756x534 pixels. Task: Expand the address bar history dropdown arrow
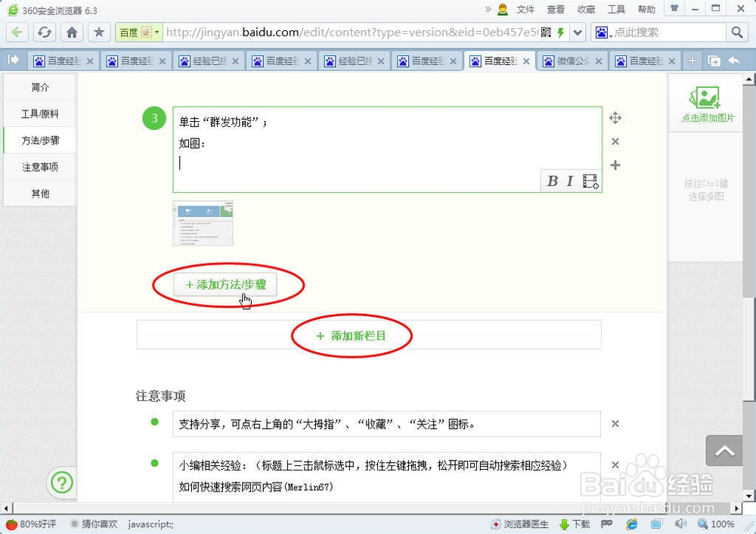coord(578,33)
